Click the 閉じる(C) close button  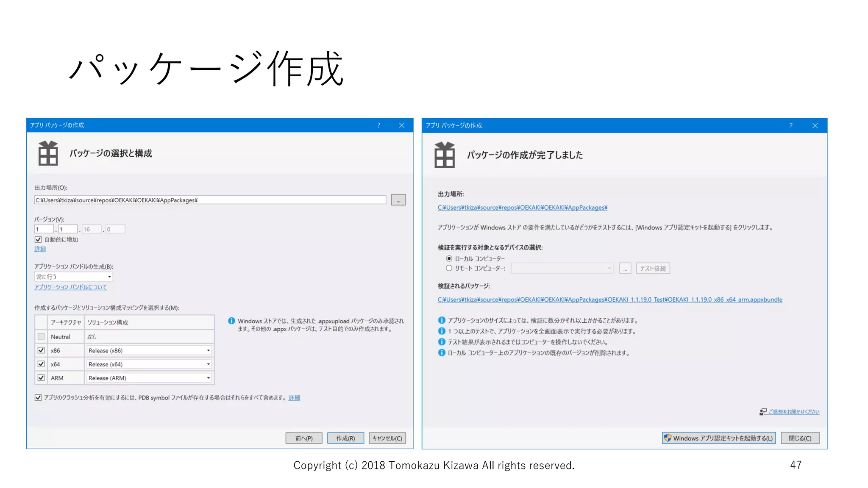(800, 438)
